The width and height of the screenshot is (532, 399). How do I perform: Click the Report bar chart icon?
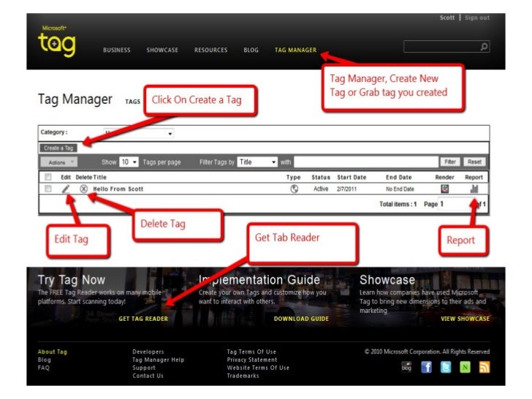point(474,189)
